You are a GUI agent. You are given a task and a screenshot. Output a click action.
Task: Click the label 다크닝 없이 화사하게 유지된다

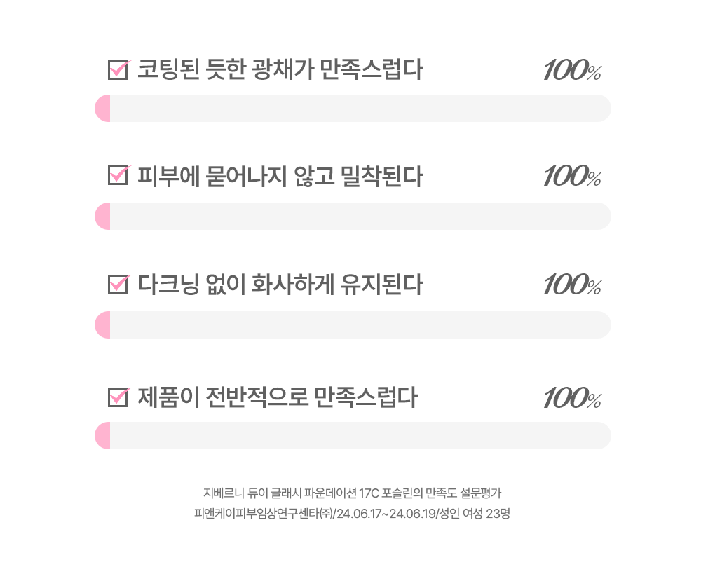coord(280,285)
